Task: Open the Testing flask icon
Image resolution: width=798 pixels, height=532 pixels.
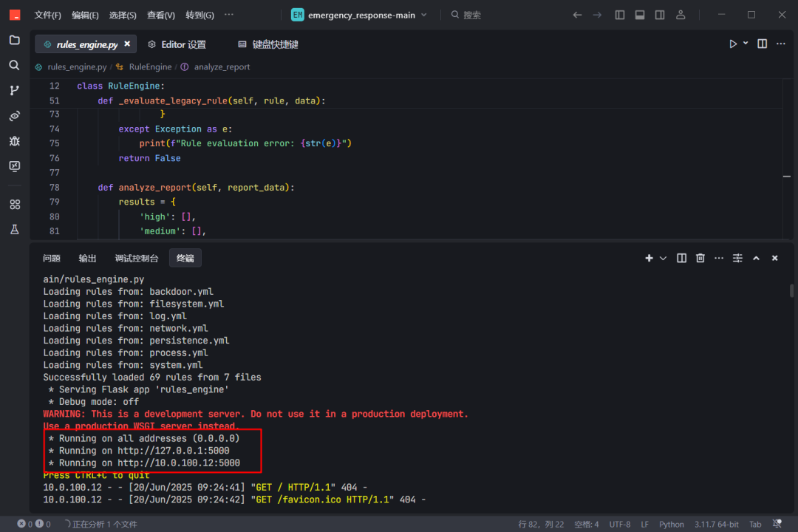Action: tap(15, 230)
